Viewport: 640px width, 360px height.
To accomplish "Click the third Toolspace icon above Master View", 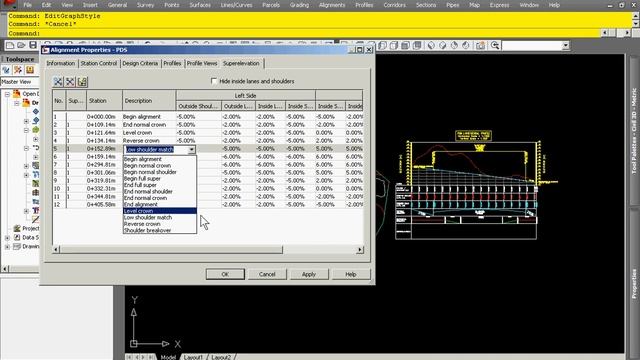I will point(30,70).
